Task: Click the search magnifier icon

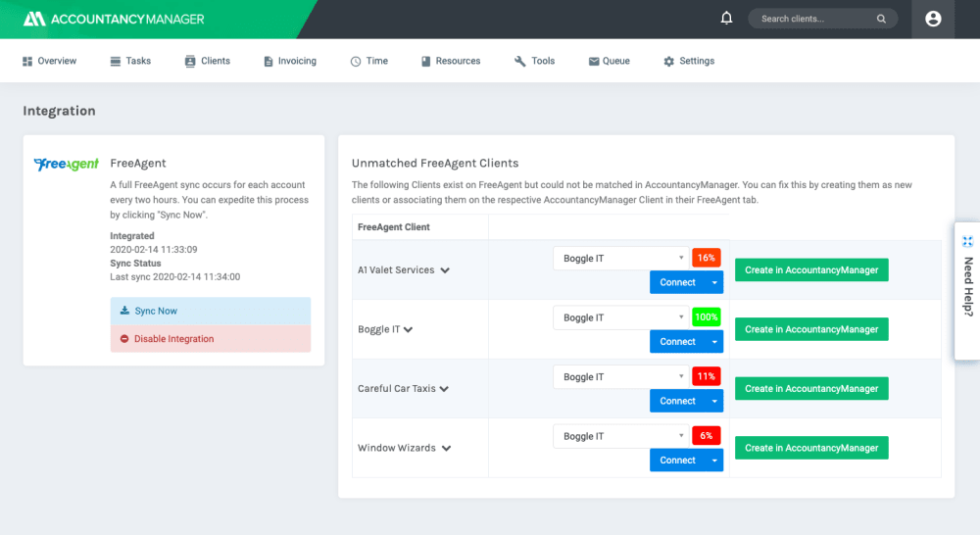Action: tap(881, 19)
